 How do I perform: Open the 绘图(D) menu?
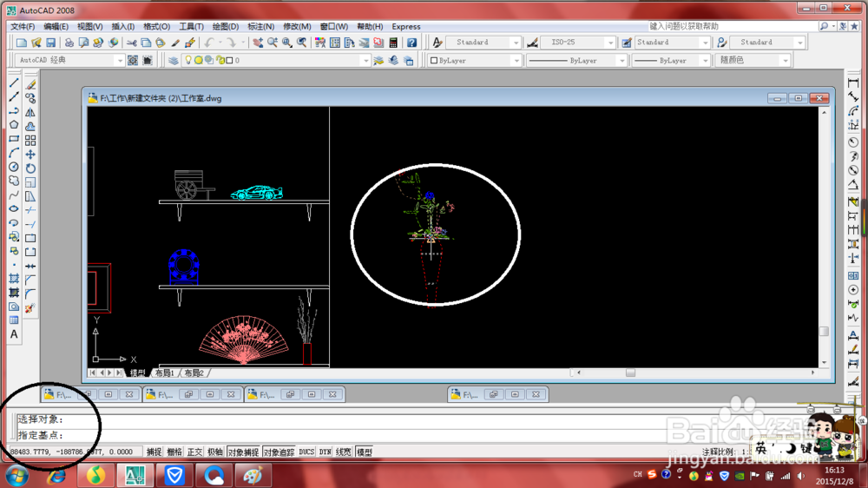point(226,27)
